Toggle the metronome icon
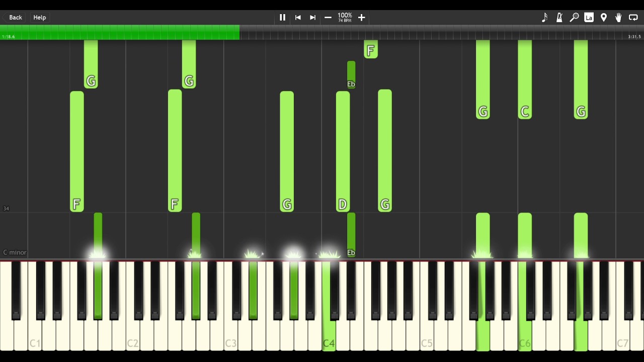 coord(559,17)
